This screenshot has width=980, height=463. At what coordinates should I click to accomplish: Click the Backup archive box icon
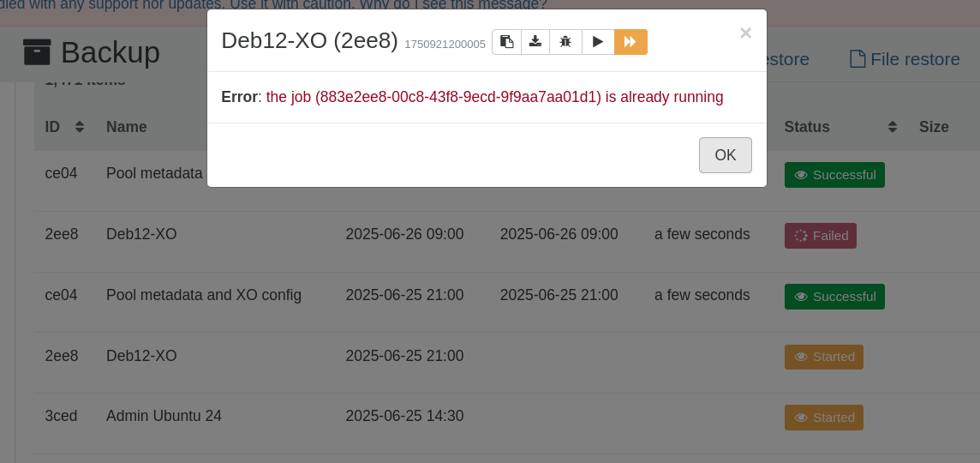[37, 52]
